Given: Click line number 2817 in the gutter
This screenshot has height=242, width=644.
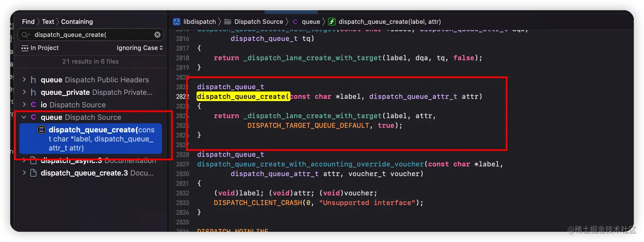Looking at the screenshot, I should click(182, 48).
